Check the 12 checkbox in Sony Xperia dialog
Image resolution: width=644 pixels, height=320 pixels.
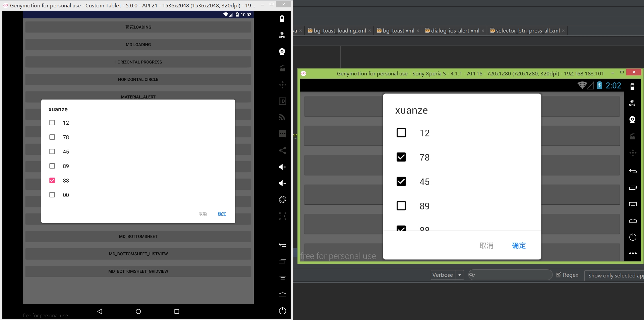coord(401,133)
